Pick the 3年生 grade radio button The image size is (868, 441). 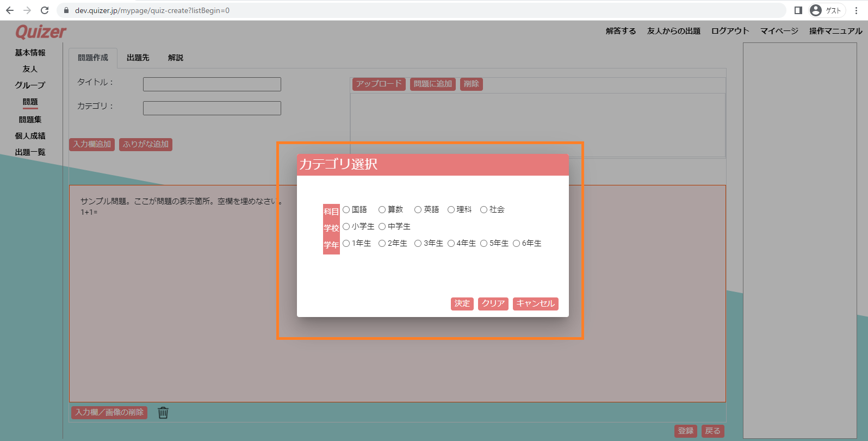tap(418, 244)
